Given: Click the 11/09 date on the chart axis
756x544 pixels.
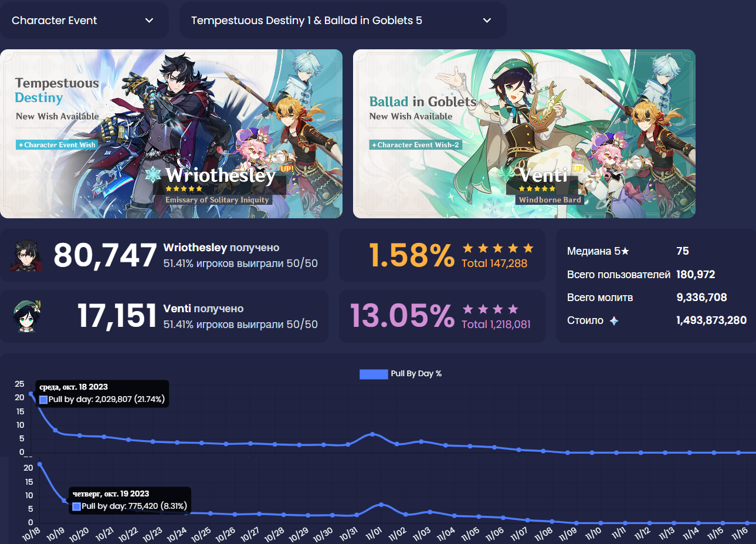Looking at the screenshot, I should [x=568, y=533].
